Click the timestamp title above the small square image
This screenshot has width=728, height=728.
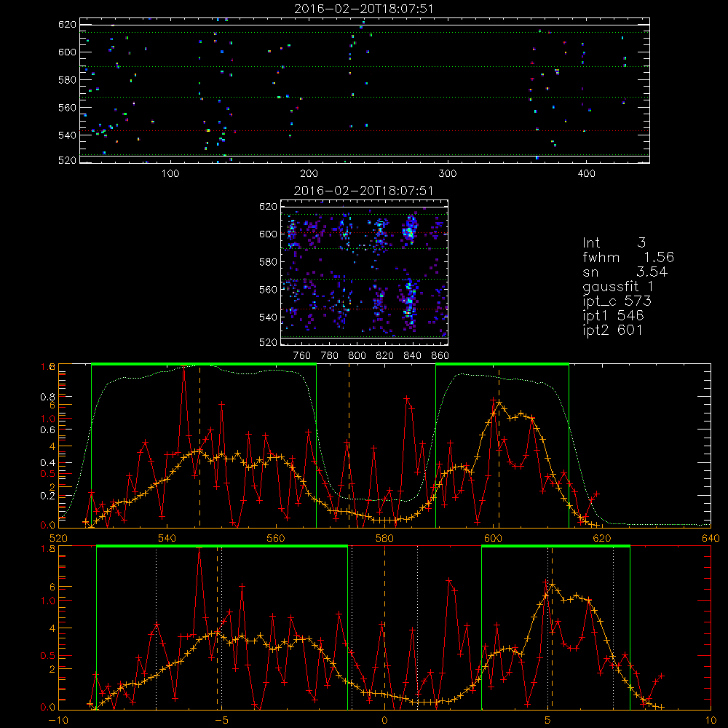(363, 191)
